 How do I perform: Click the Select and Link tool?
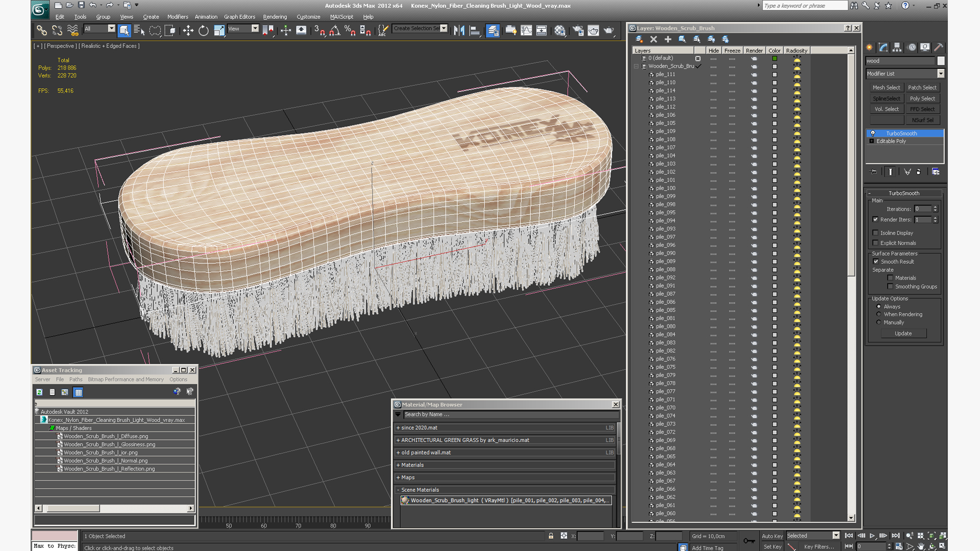point(41,31)
